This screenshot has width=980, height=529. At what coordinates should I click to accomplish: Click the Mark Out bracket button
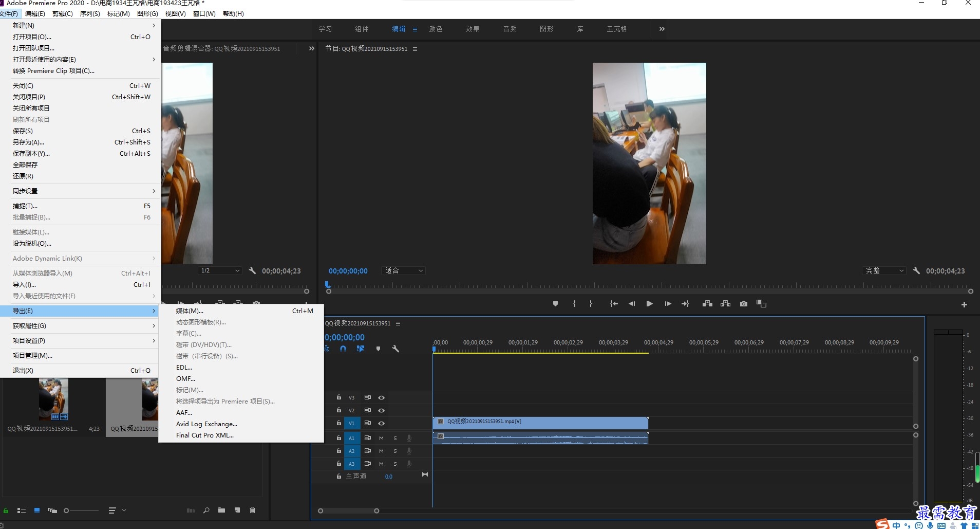pos(591,304)
